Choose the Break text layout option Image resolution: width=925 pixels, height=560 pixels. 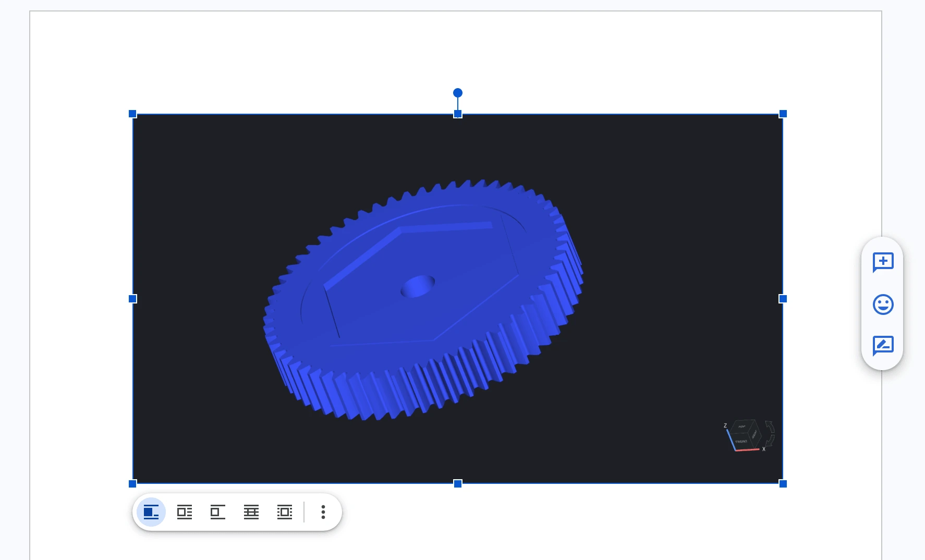pyautogui.click(x=218, y=512)
